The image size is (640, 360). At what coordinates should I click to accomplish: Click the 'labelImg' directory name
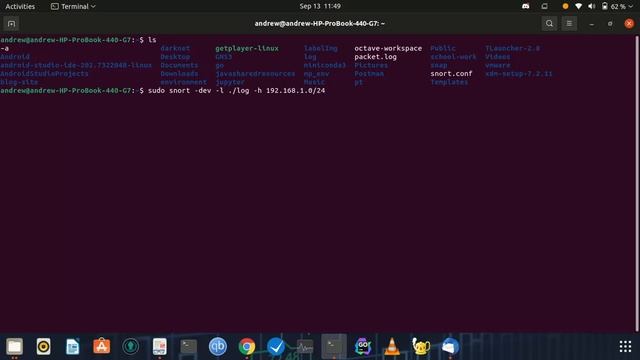coord(320,48)
